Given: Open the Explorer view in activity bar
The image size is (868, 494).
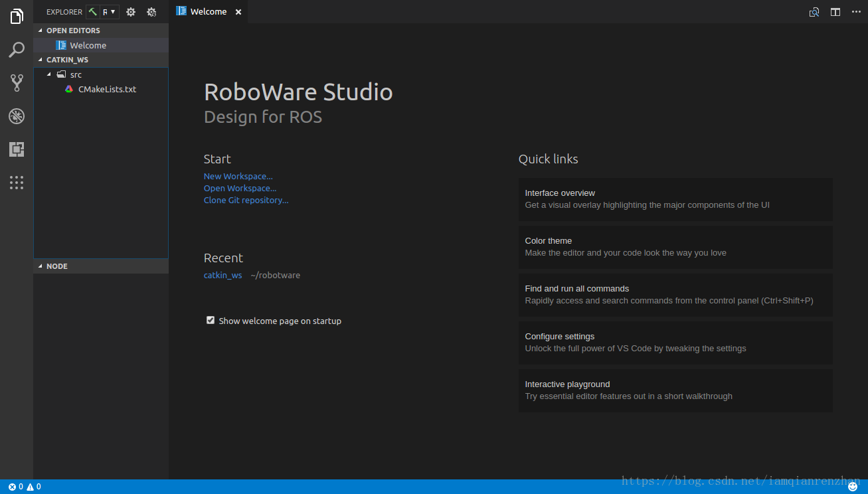Looking at the screenshot, I should [17, 17].
